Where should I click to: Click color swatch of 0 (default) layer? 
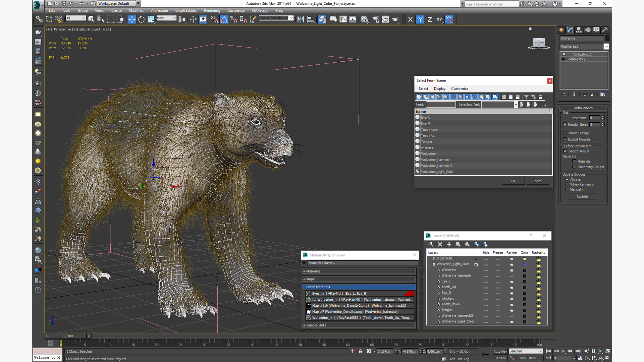[524, 259]
